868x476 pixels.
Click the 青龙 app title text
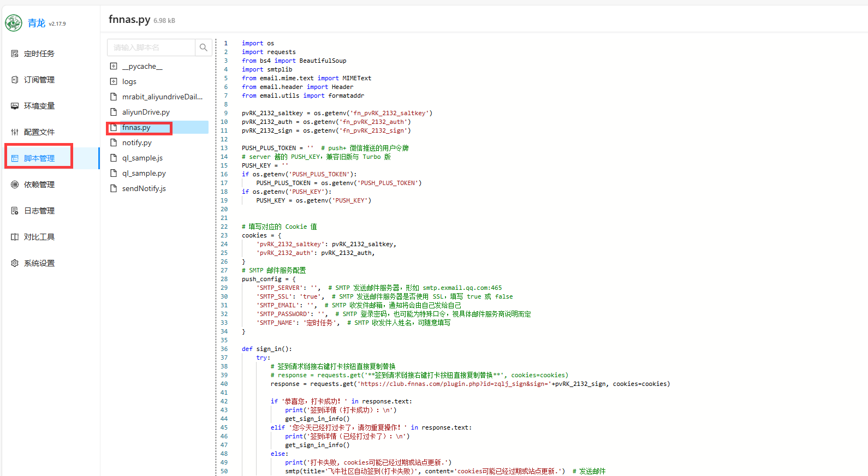pos(37,23)
